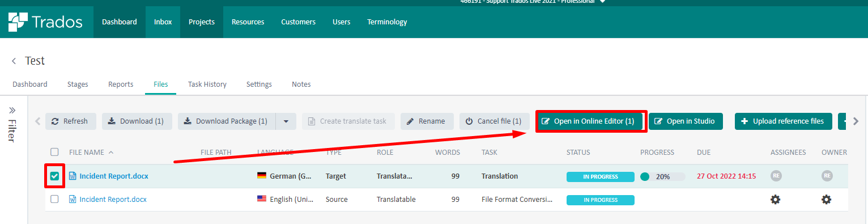Click Download Package (1) button
The height and width of the screenshot is (224, 868).
[227, 121]
